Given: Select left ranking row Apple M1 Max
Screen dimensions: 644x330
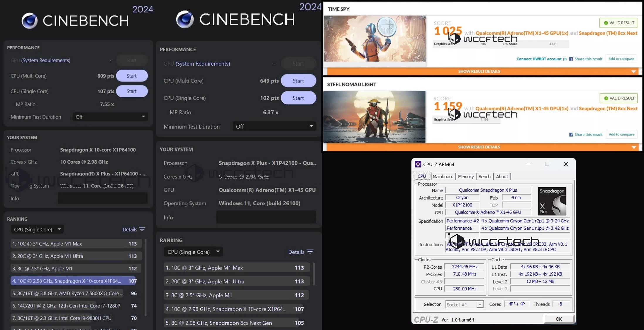Looking at the screenshot, I should 76,244.
